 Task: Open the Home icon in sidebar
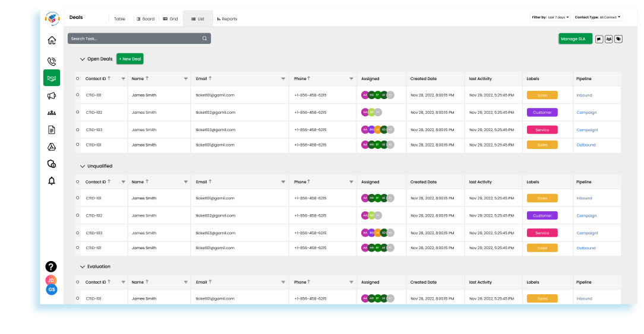pyautogui.click(x=52, y=41)
